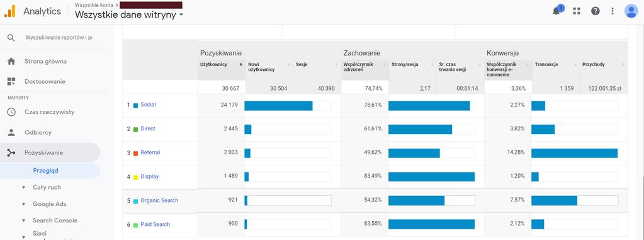Click the Referral conversion bar
The width and height of the screenshot is (644, 240).
click(575, 153)
